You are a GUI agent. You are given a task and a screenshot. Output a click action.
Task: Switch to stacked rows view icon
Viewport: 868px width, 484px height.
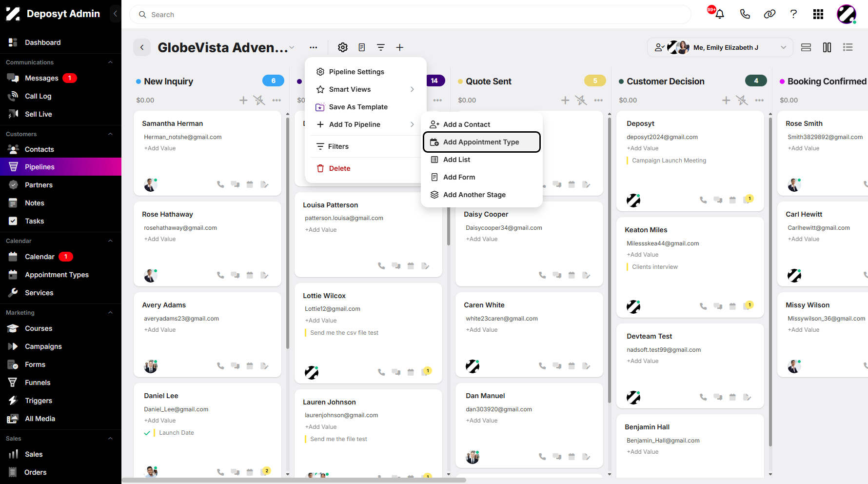tap(806, 47)
